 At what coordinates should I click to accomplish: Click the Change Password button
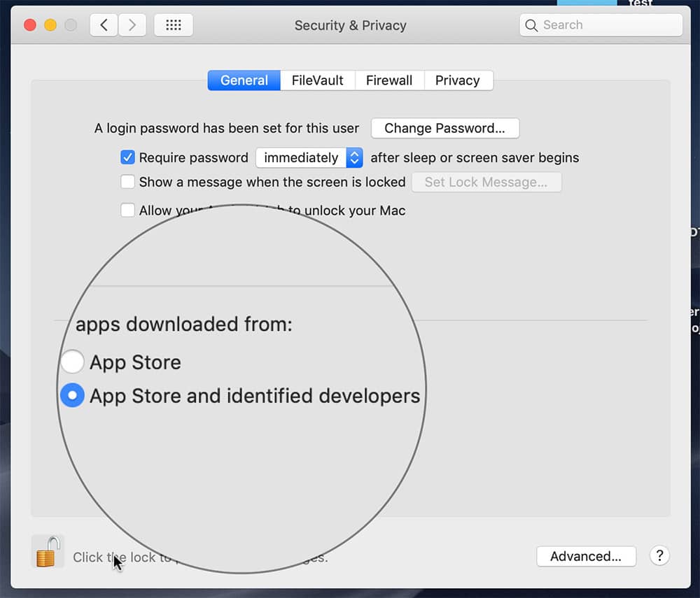tap(444, 128)
